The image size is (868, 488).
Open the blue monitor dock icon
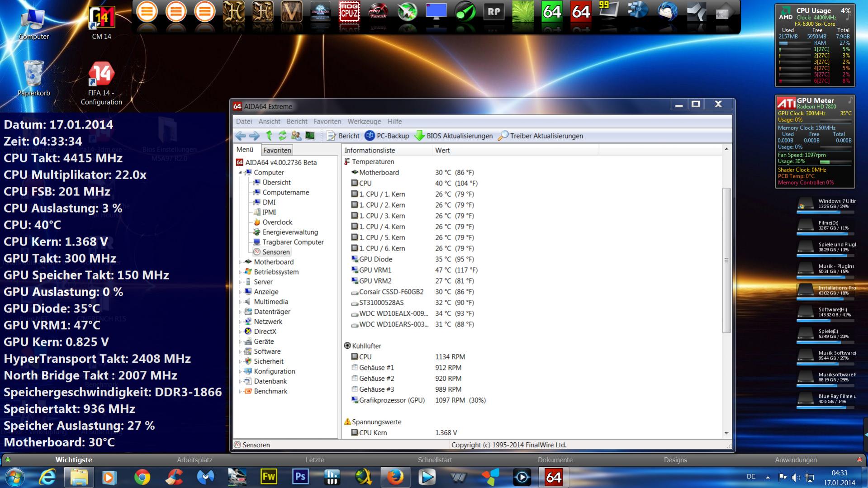[x=436, y=12]
